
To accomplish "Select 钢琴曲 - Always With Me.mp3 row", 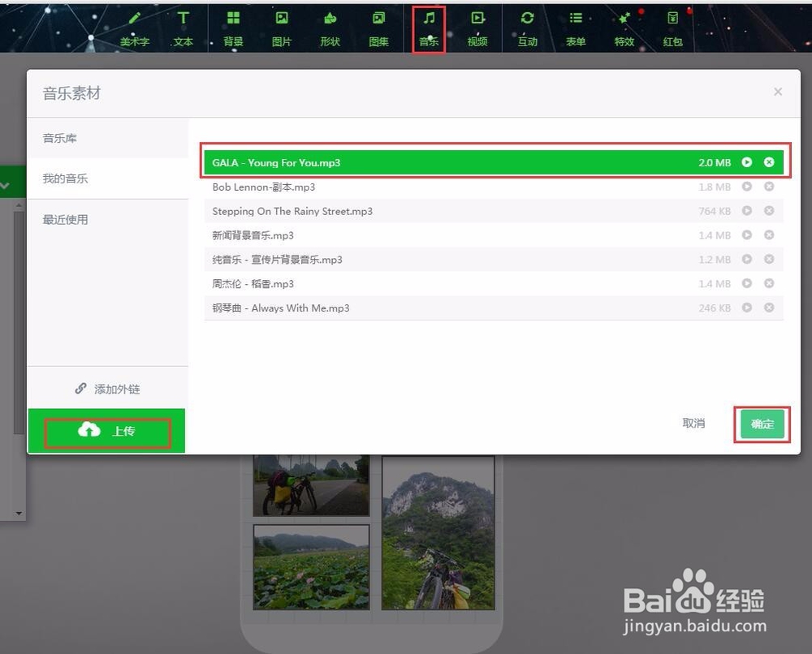I will coord(494,308).
